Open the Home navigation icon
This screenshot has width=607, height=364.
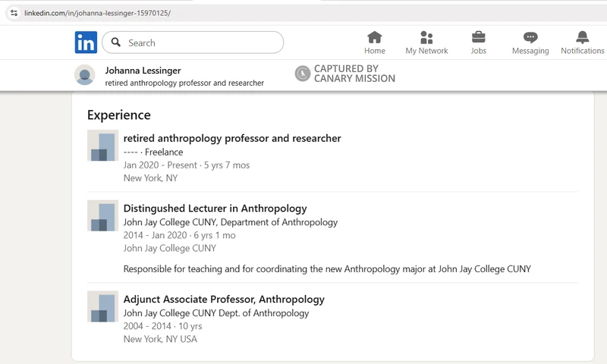click(374, 37)
